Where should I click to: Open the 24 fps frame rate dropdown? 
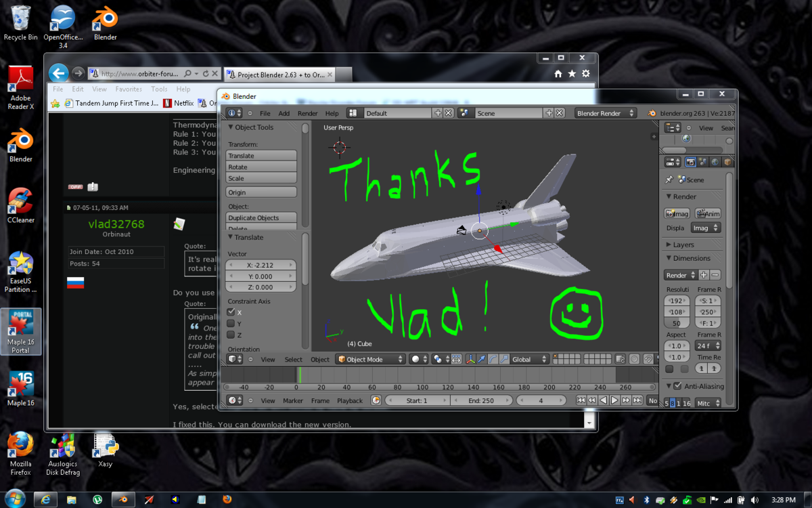tap(707, 345)
